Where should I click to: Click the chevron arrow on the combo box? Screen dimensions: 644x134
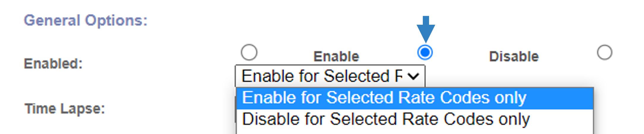click(x=413, y=77)
